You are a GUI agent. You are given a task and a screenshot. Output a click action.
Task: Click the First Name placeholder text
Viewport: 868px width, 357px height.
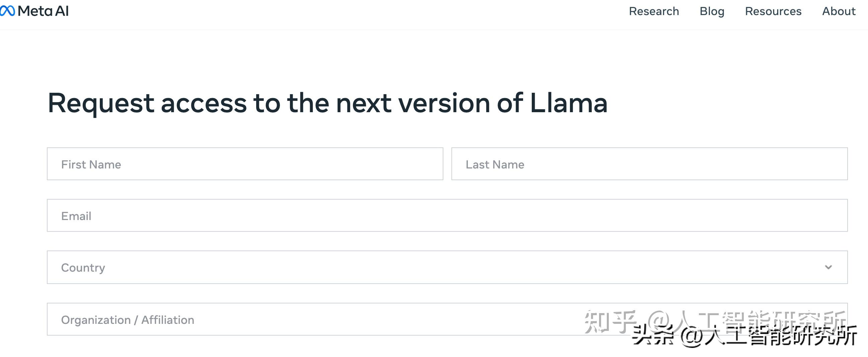point(91,164)
